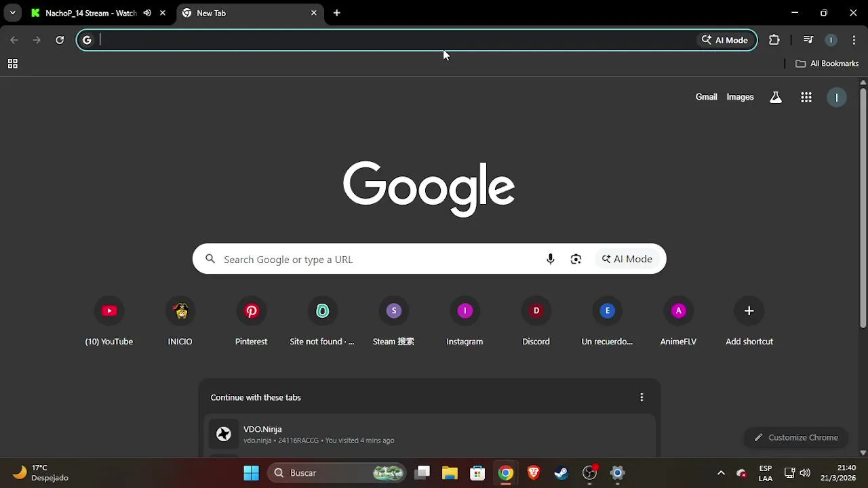Open the Chrome three-dot menu
Screen dimensions: 868x488
point(854,40)
